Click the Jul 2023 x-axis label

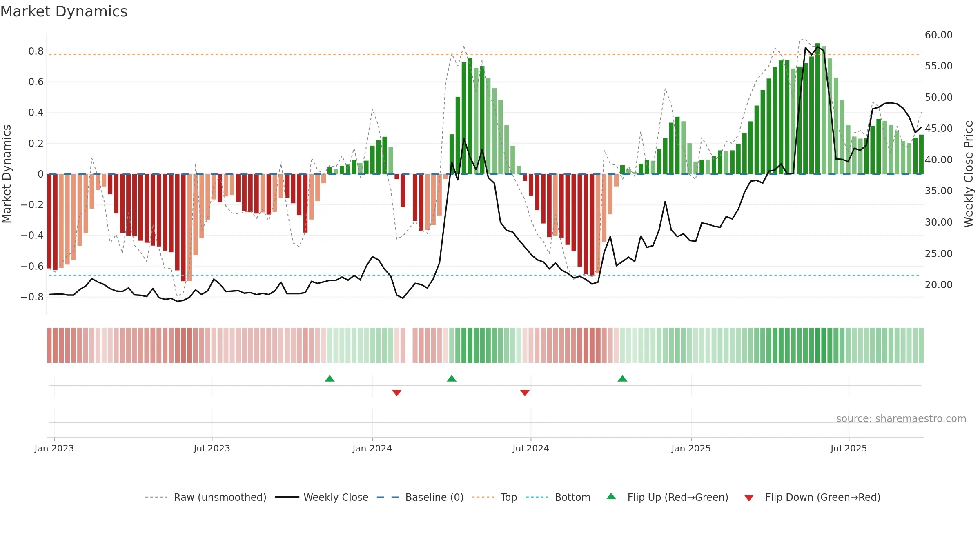click(212, 448)
